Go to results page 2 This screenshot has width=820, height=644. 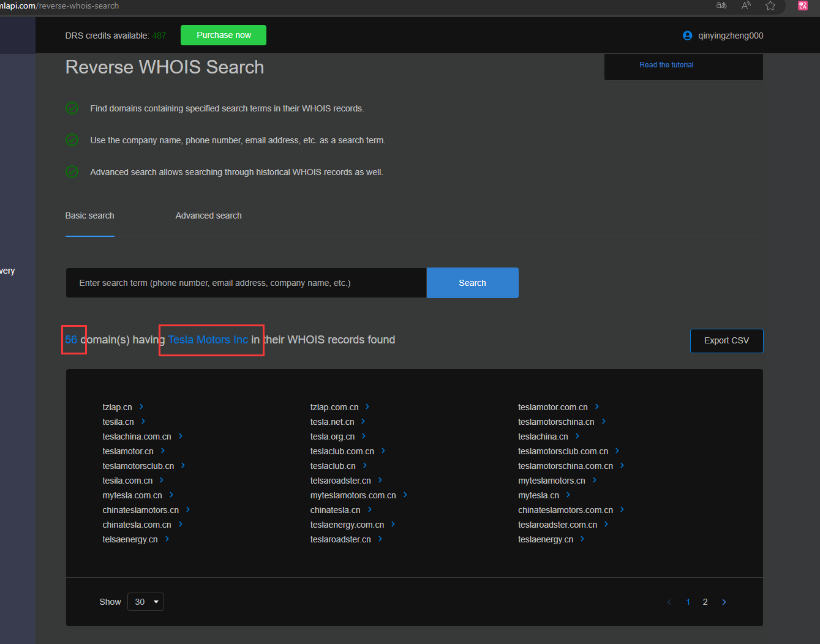pyautogui.click(x=705, y=602)
